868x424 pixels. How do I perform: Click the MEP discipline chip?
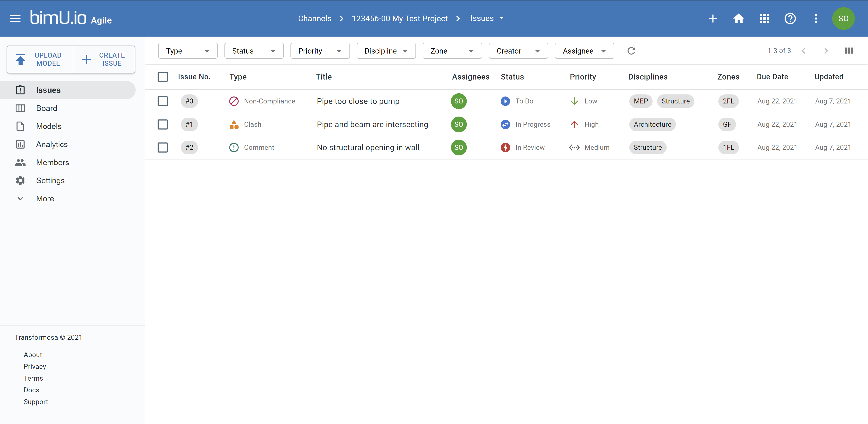tap(641, 101)
